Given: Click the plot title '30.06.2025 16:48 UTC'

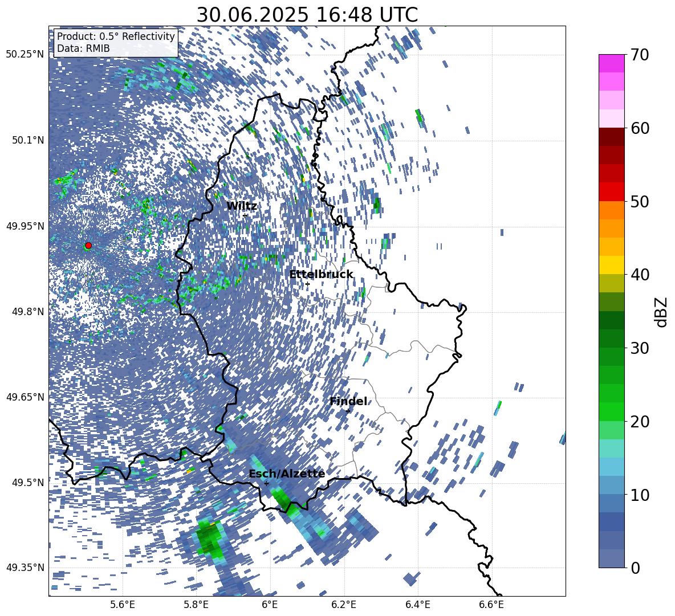Looking at the screenshot, I should [x=307, y=15].
